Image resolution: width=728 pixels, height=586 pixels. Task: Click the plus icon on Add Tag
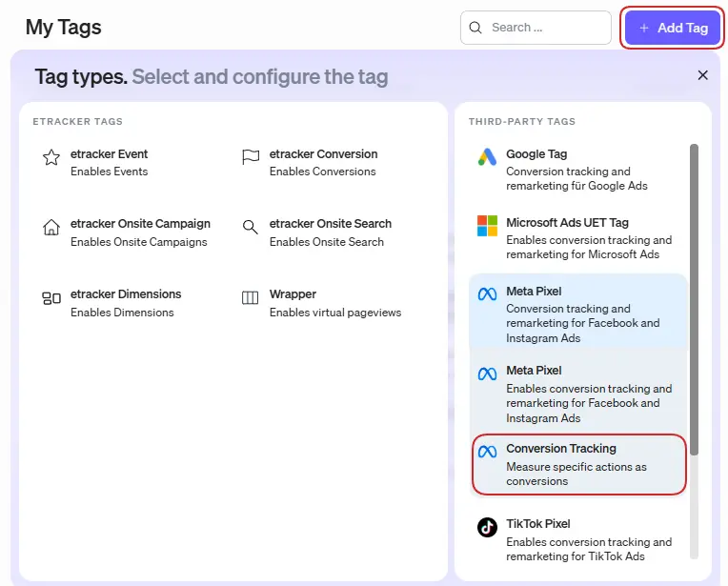(643, 29)
